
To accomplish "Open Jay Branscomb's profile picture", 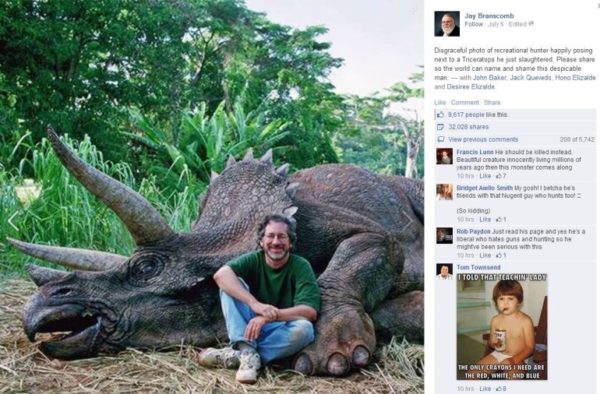I will coord(447,24).
